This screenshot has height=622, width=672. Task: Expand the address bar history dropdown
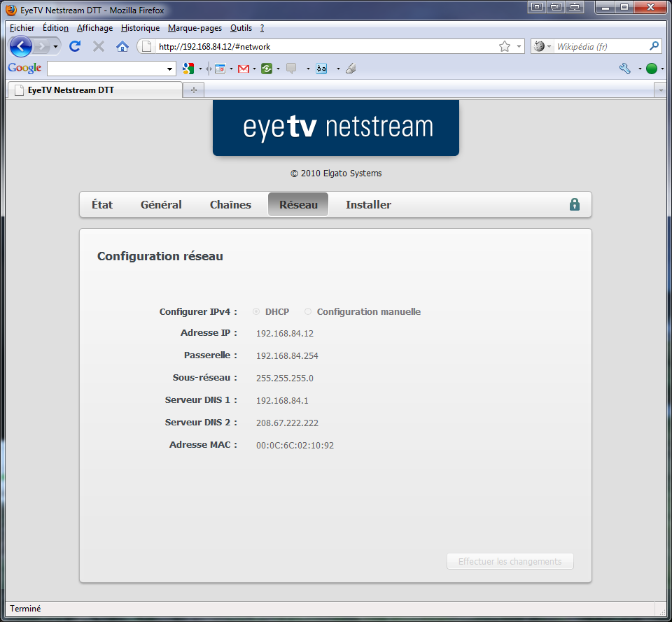(519, 46)
